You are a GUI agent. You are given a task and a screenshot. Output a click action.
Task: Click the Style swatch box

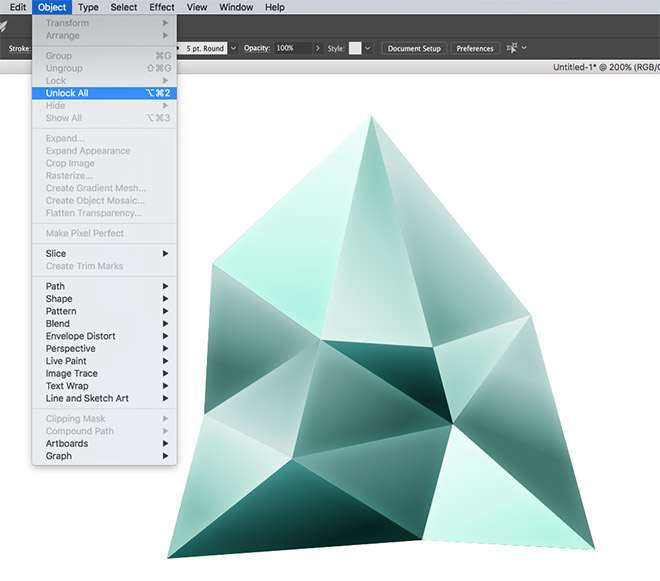coord(354,48)
